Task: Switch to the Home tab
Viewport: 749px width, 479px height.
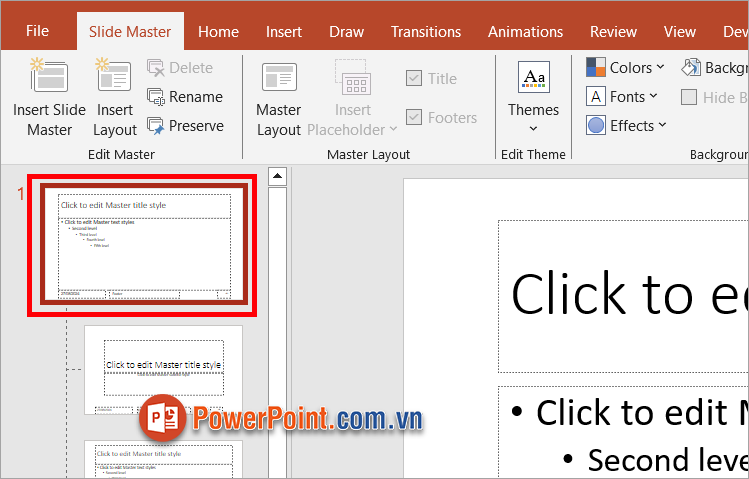Action: point(218,32)
